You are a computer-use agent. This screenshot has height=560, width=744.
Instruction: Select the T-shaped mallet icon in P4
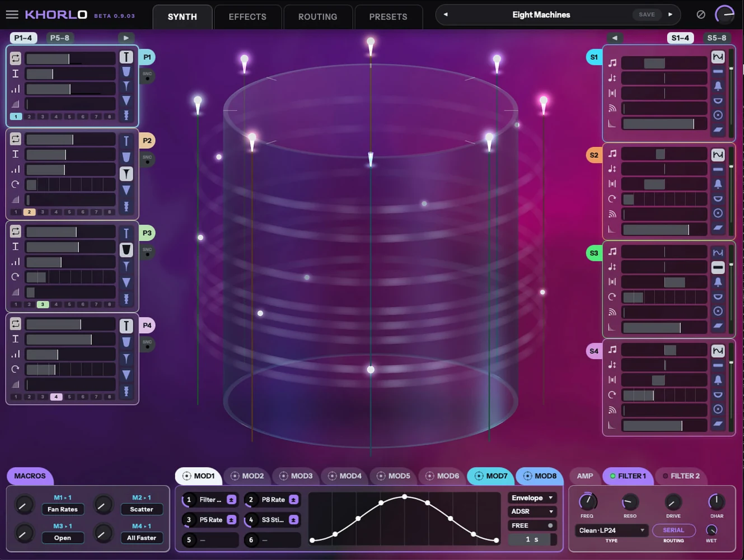click(126, 326)
